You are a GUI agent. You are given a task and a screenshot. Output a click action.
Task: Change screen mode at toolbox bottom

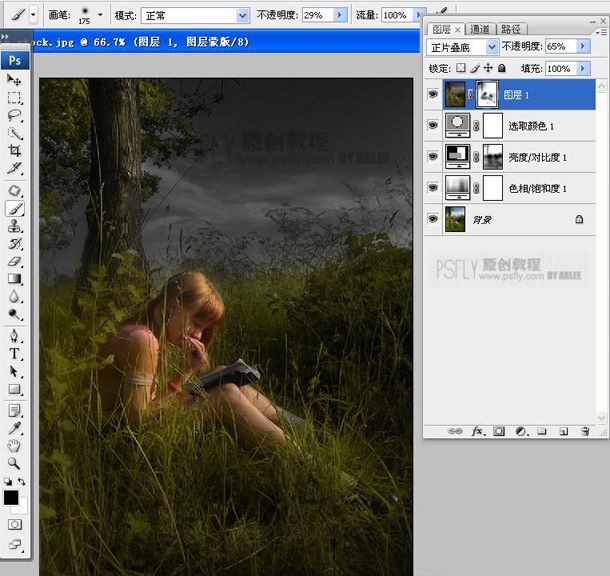(15, 544)
